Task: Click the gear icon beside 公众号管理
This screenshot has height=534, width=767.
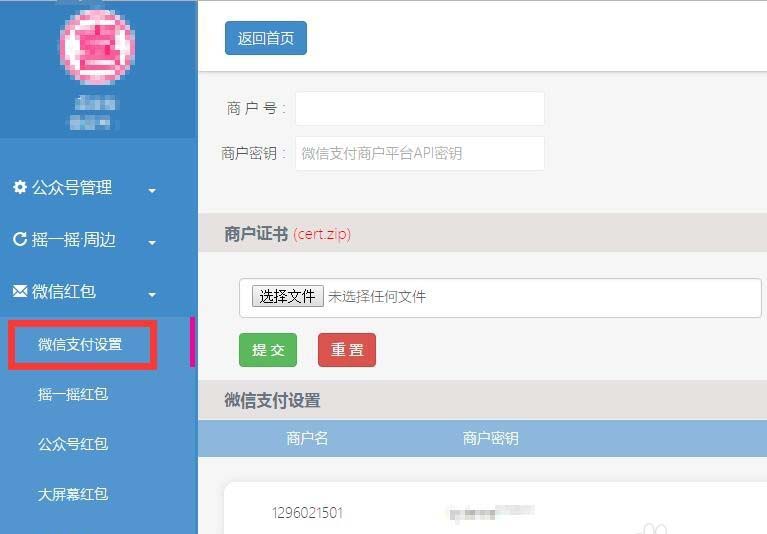Action: tap(20, 187)
